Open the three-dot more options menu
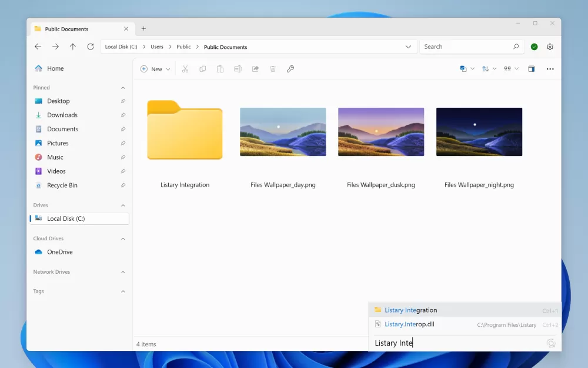 pyautogui.click(x=550, y=69)
